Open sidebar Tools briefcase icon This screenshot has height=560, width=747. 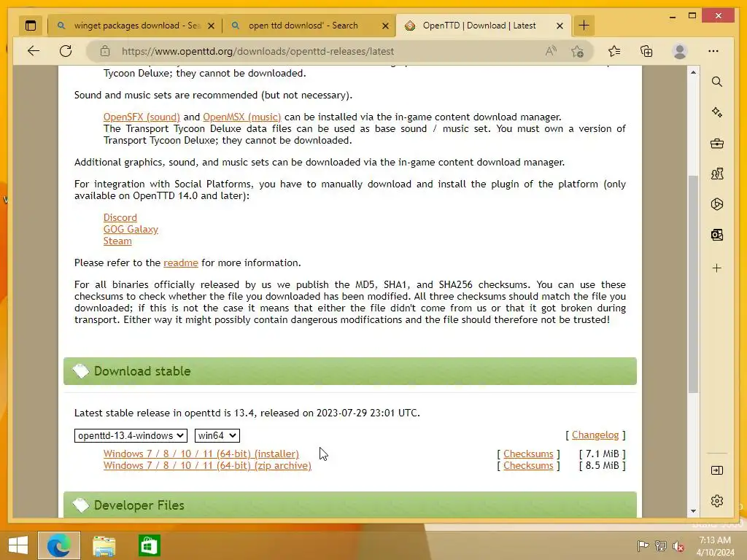(x=717, y=144)
